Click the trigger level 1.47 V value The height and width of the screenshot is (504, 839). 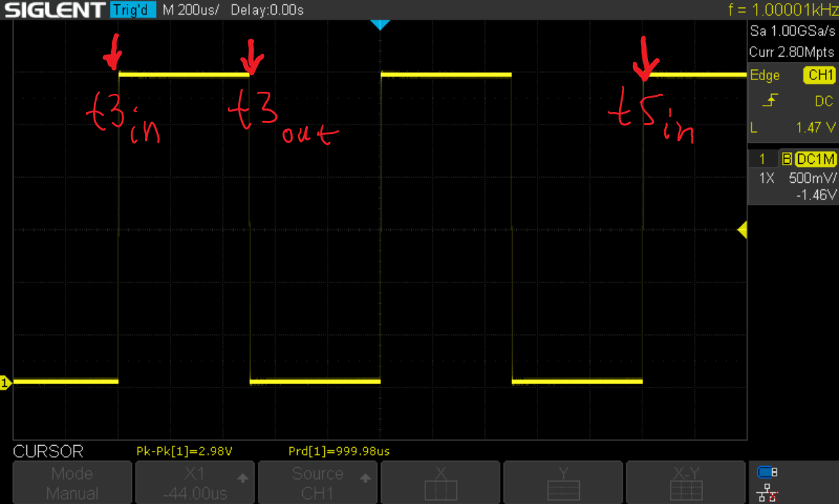click(x=815, y=127)
